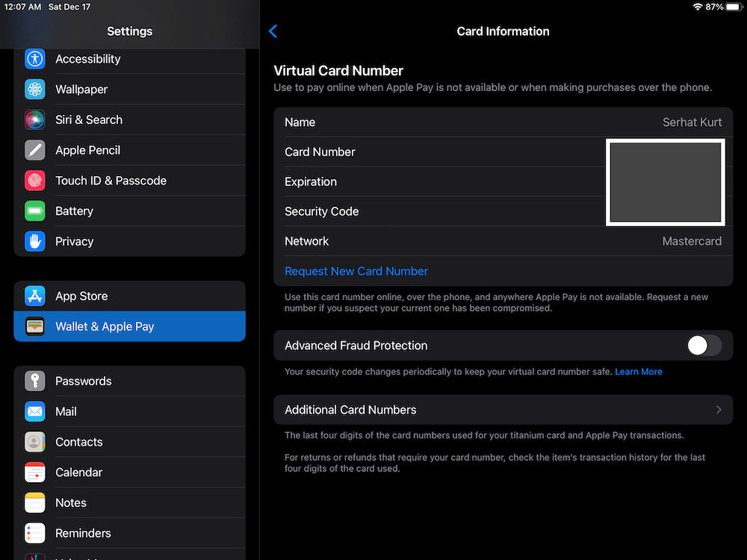
Task: Open Accessibility settings
Action: [129, 59]
